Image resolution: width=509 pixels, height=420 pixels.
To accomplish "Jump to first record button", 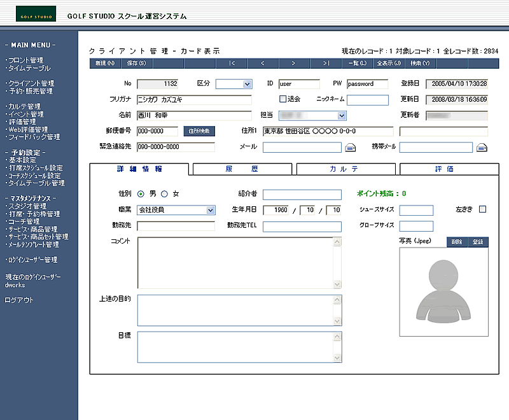I will (x=232, y=63).
